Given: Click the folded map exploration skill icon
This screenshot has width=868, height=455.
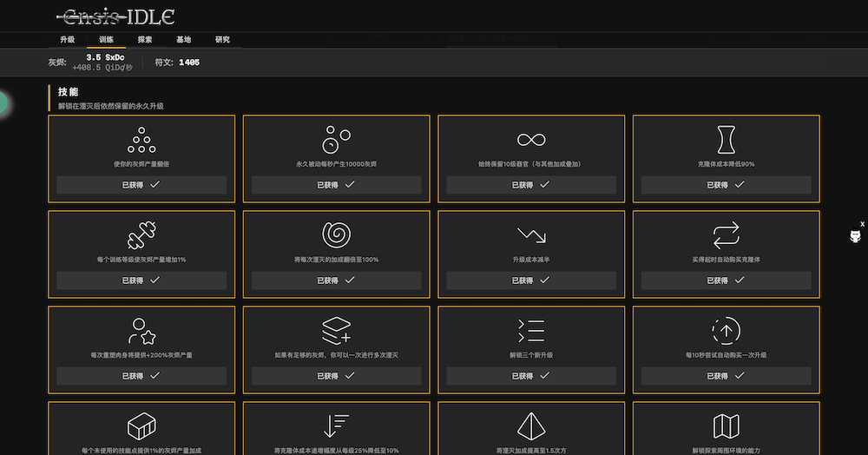Looking at the screenshot, I should (x=726, y=426).
